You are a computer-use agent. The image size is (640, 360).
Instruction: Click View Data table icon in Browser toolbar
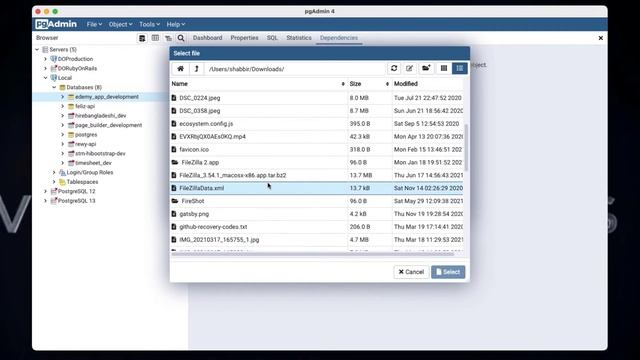(155, 38)
